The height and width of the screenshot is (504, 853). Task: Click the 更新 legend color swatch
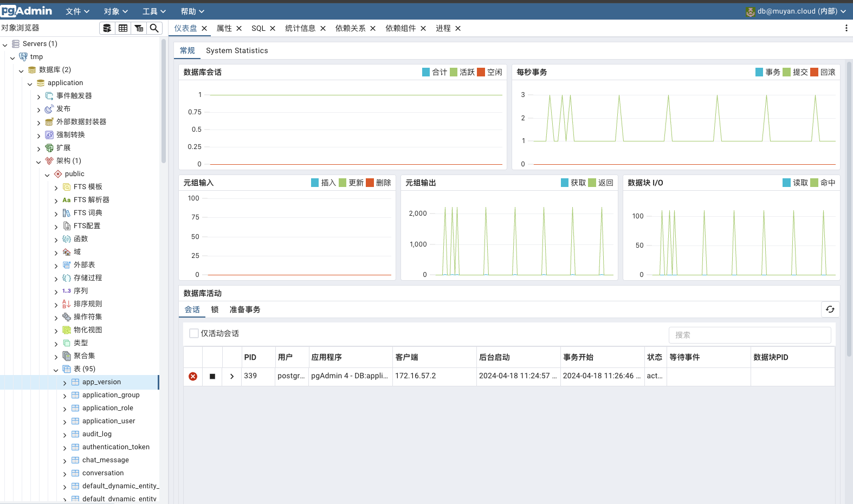(x=343, y=183)
